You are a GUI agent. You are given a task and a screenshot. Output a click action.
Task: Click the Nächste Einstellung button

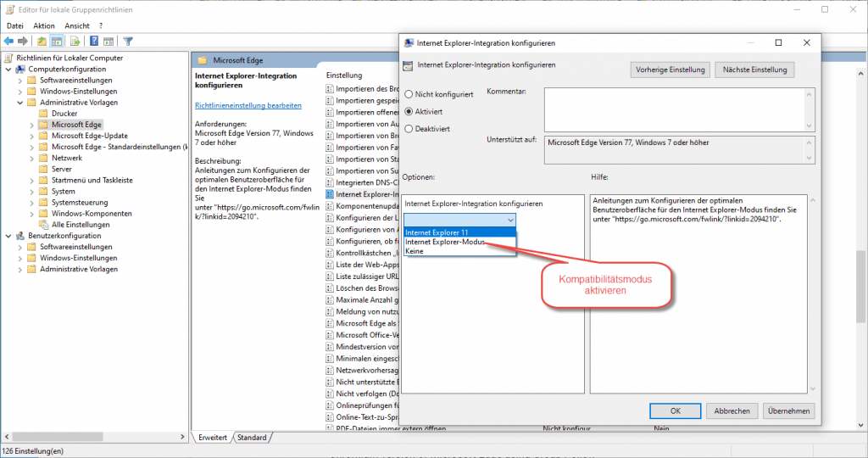[x=754, y=70]
